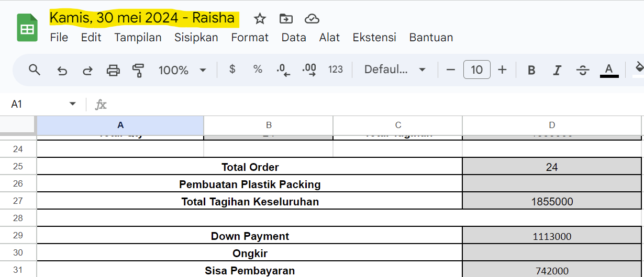
Task: Click the font size field showing 10
Action: tap(477, 70)
